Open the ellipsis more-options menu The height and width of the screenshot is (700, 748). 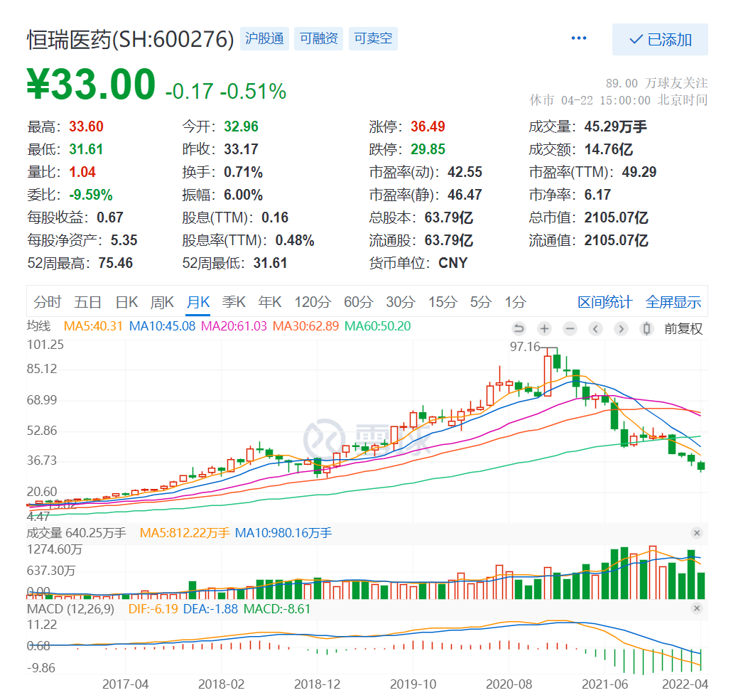(578, 38)
